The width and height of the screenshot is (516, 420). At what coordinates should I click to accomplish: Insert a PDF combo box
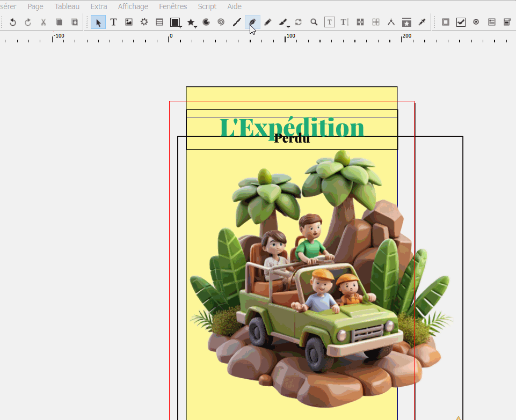(x=507, y=22)
